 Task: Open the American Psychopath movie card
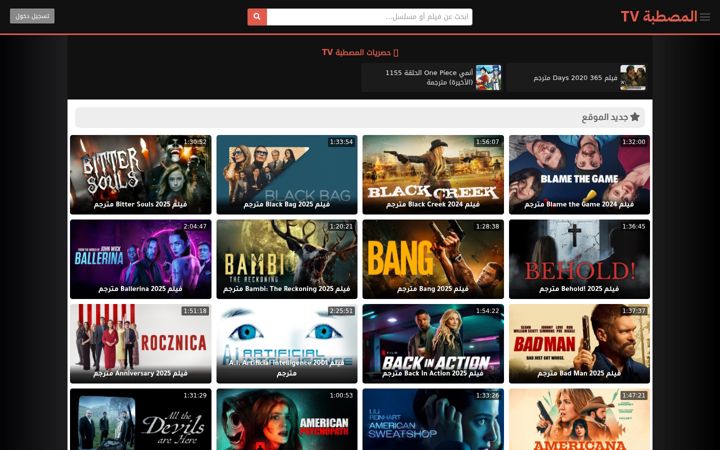(287, 419)
